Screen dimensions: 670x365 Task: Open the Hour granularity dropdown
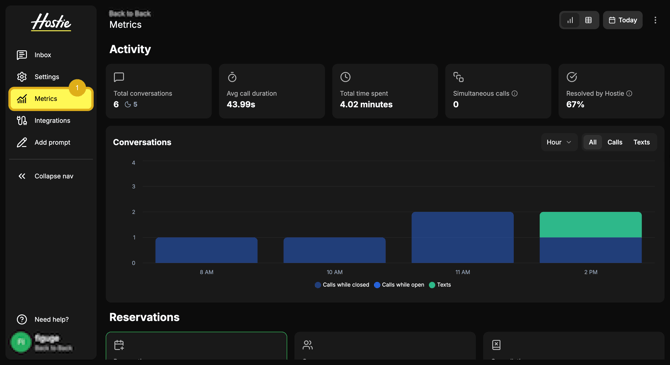[559, 142]
